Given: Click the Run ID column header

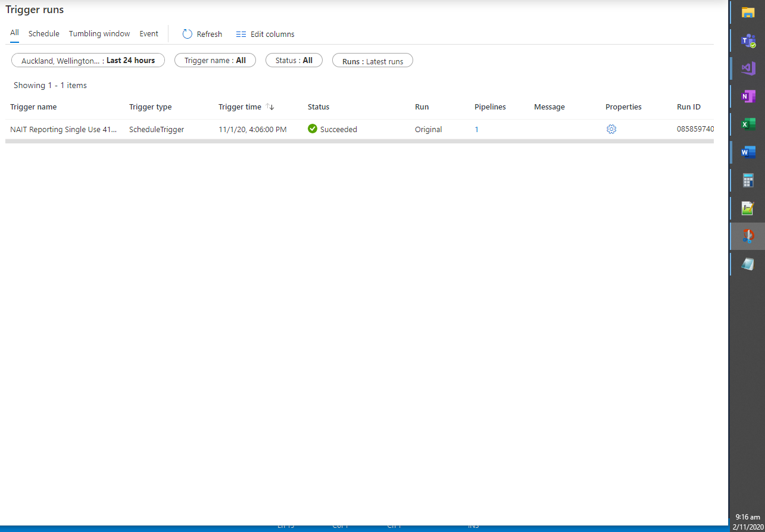Looking at the screenshot, I should (689, 107).
